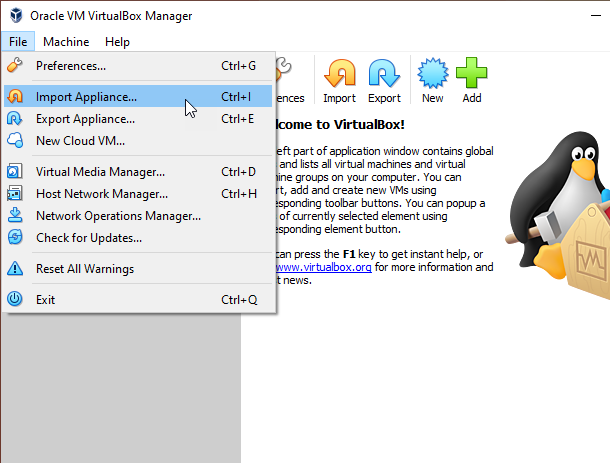Viewport: 610px width, 463px height.
Task: Select Import Appliance... menu entry
Action: tap(138, 96)
